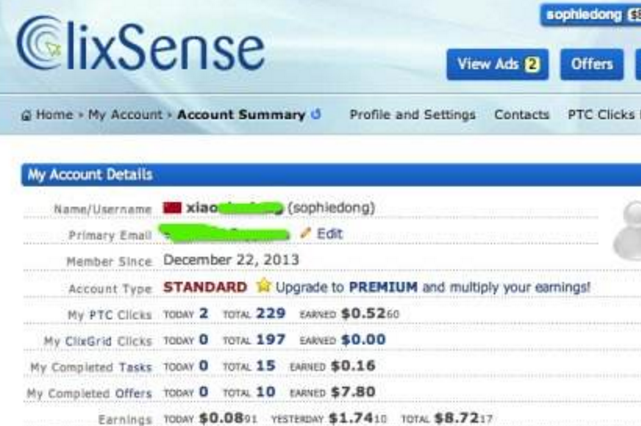Click the username (sophiedong) in Name row

coord(331,208)
